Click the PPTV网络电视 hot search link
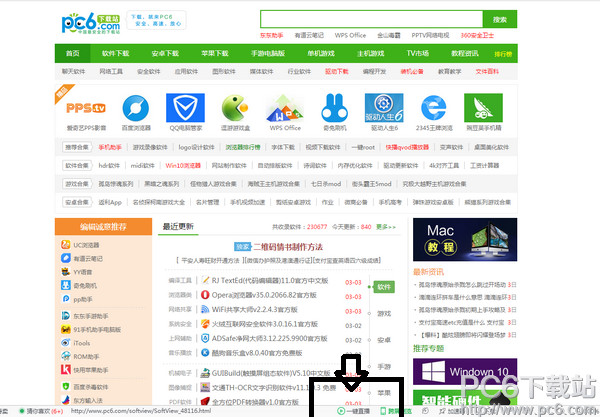The image size is (600, 417). [430, 35]
